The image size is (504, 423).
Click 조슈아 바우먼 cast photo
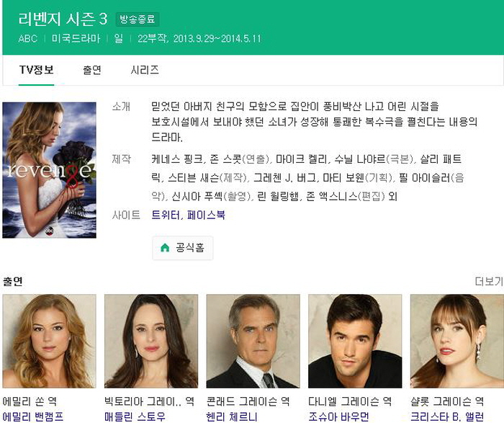(x=355, y=341)
